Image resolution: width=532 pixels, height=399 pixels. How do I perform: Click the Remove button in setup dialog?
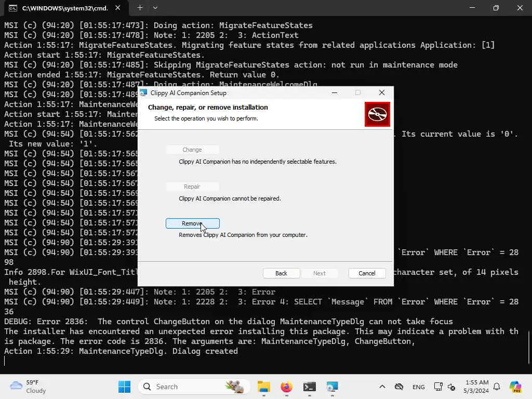[x=192, y=223]
